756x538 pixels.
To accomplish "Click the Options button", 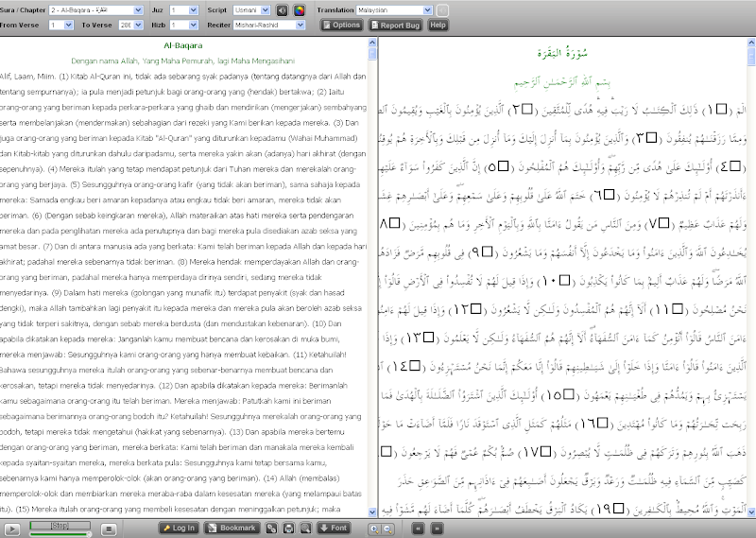I will tap(342, 26).
